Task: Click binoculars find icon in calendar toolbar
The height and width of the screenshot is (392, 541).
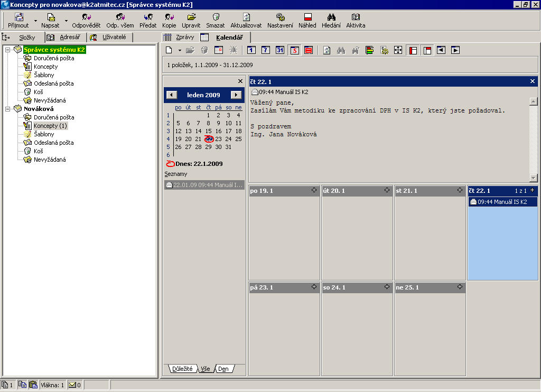Action: click(x=341, y=50)
